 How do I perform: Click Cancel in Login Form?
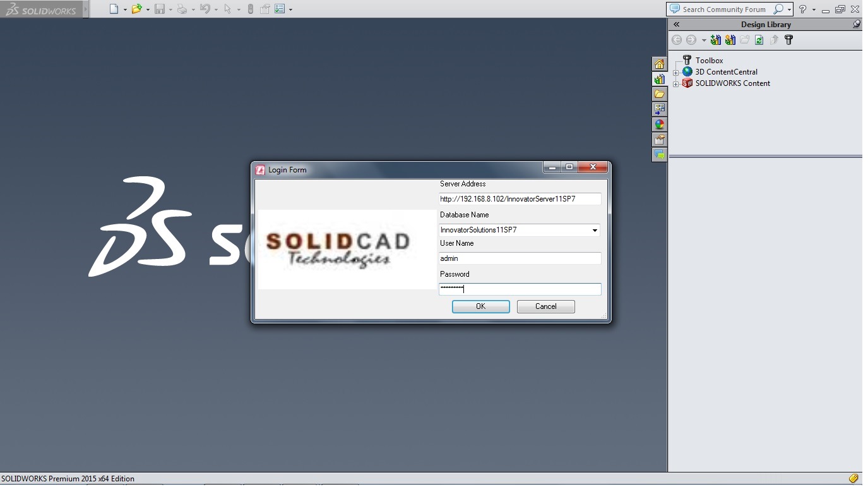point(546,306)
